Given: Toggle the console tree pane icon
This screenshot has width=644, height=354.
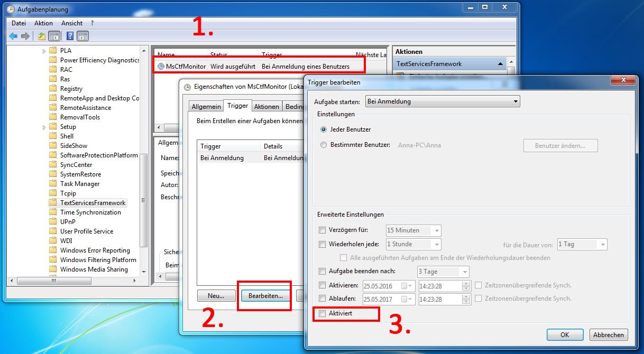Looking at the screenshot, I should point(54,36).
